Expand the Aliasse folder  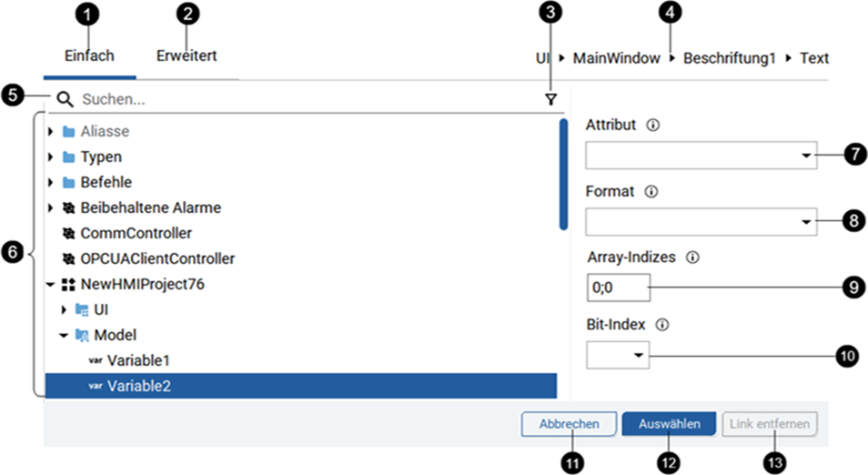[50, 132]
